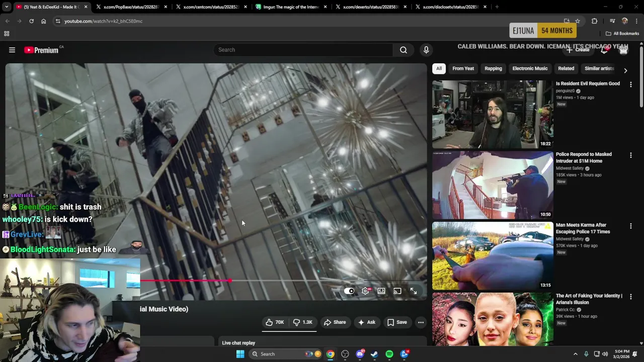This screenshot has height=362, width=644.
Task: Switch to the x.com/disclosetv tab
Action: [x=450, y=7]
